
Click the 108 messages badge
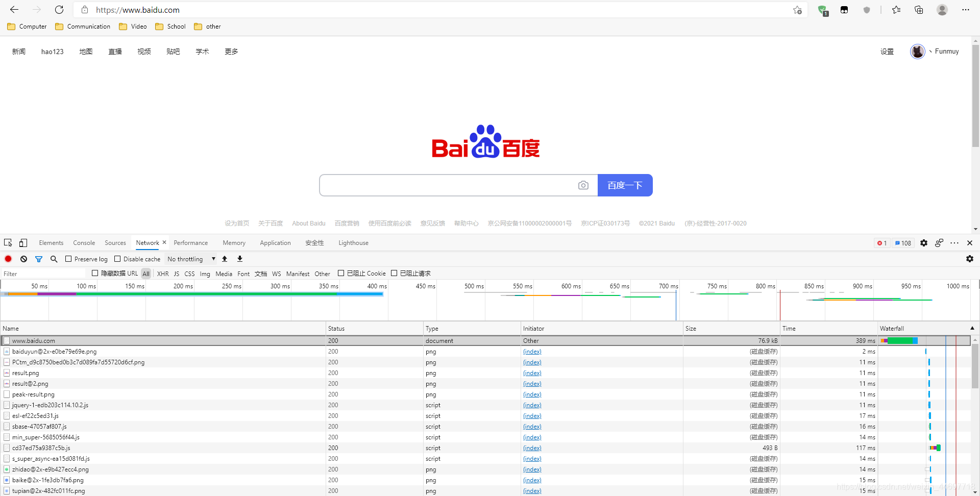tap(903, 243)
